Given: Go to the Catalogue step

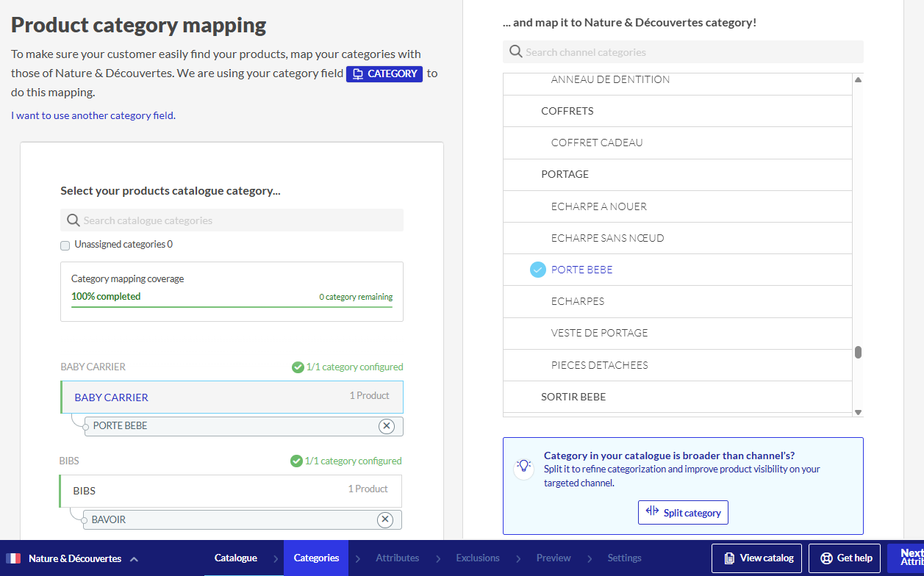Looking at the screenshot, I should [x=236, y=558].
